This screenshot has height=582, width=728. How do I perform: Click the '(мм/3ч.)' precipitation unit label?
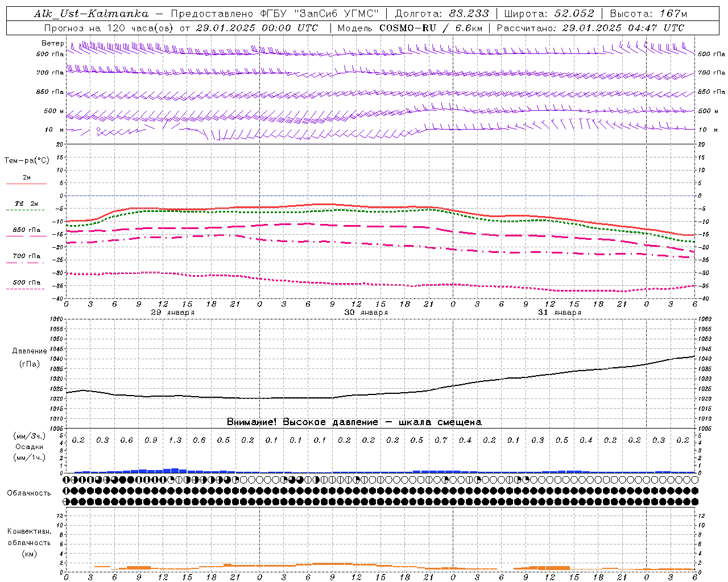(30, 436)
